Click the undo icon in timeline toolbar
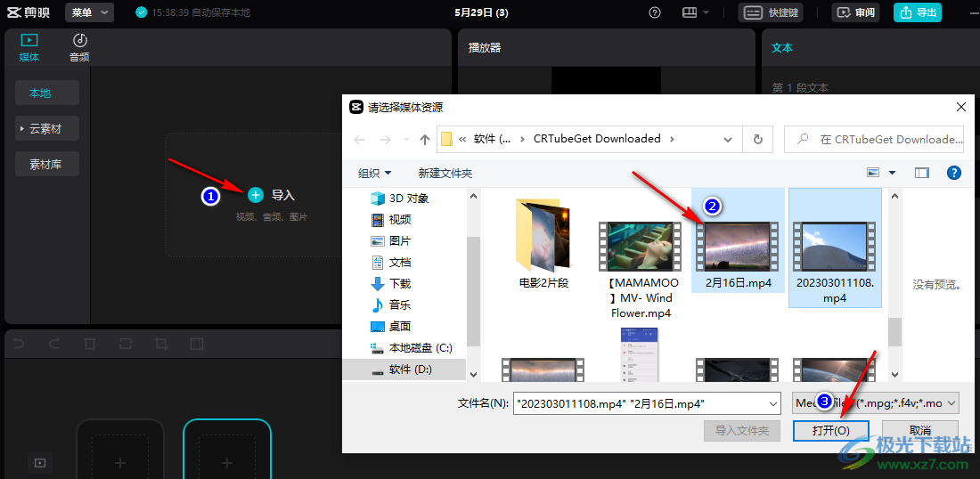 (19, 344)
